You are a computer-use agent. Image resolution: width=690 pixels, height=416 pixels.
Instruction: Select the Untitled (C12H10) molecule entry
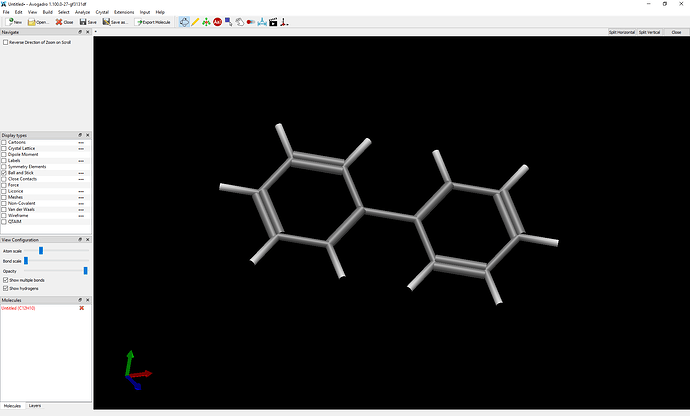click(x=18, y=308)
